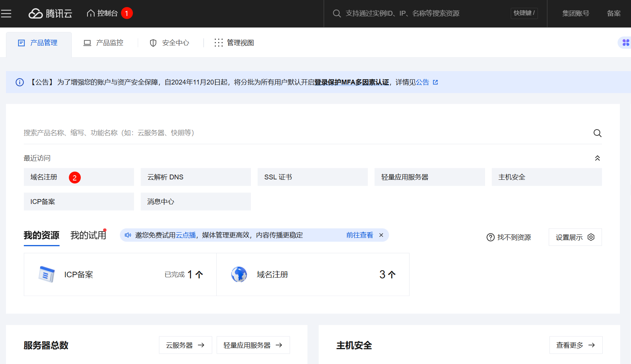Open the 设置展示 settings button
The image size is (631, 364).
point(575,237)
